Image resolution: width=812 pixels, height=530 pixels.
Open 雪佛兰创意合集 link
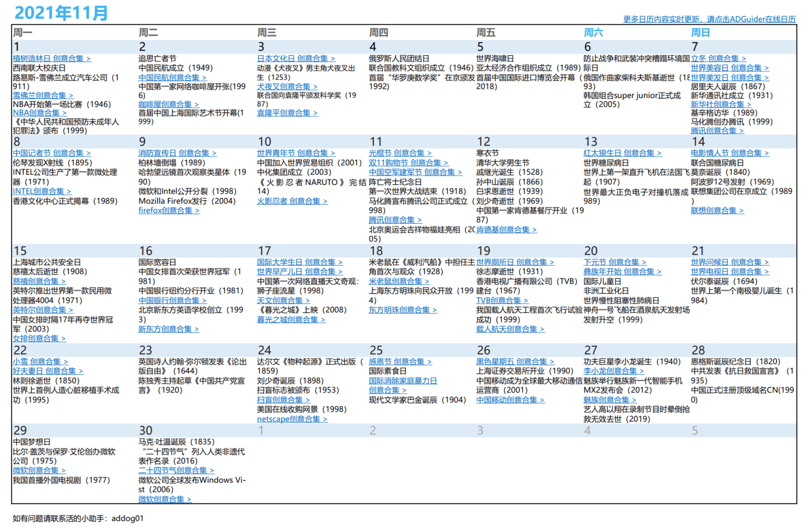(43, 96)
